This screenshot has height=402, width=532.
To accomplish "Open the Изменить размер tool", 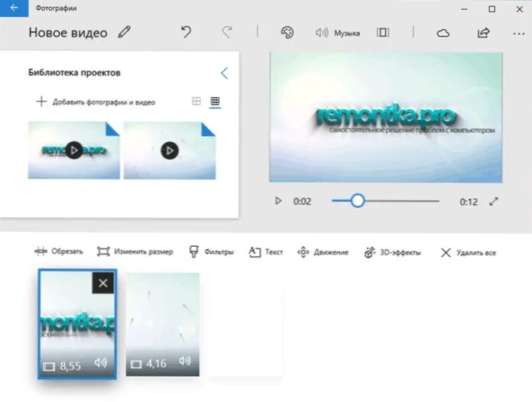I will (x=135, y=251).
